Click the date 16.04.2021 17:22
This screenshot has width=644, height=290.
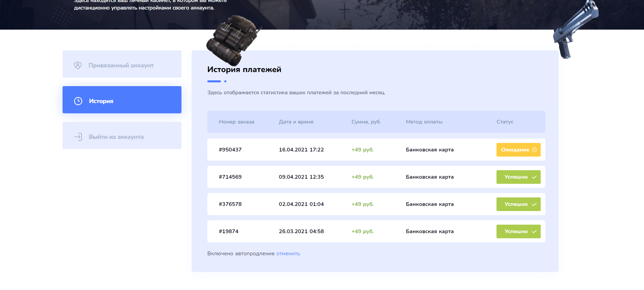pos(301,150)
